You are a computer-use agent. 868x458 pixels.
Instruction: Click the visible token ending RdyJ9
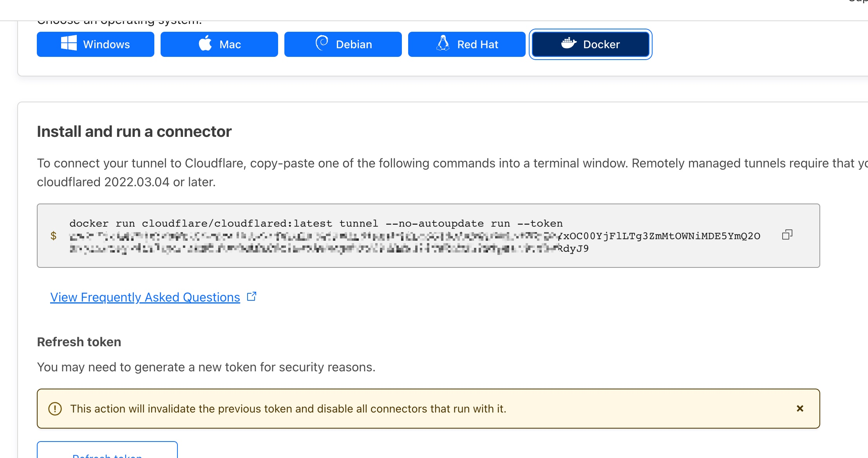pyautogui.click(x=573, y=249)
